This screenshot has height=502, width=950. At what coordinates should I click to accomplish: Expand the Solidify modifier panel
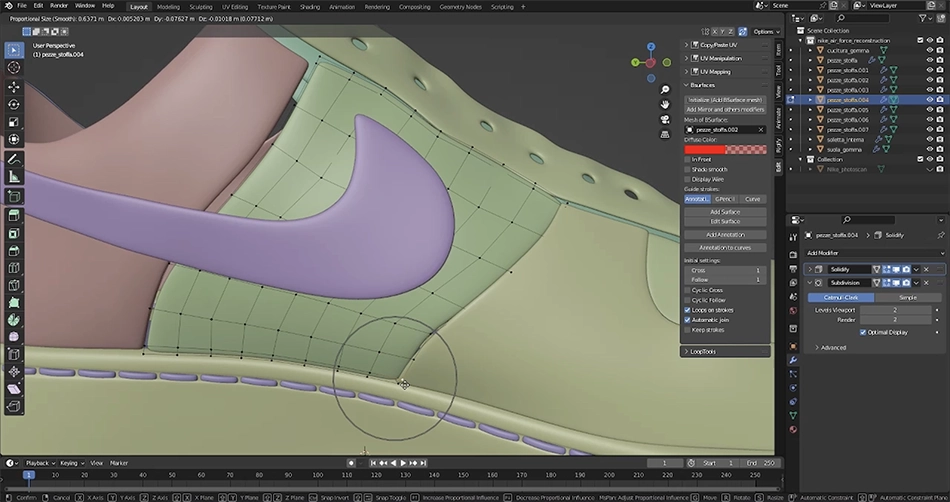point(810,269)
